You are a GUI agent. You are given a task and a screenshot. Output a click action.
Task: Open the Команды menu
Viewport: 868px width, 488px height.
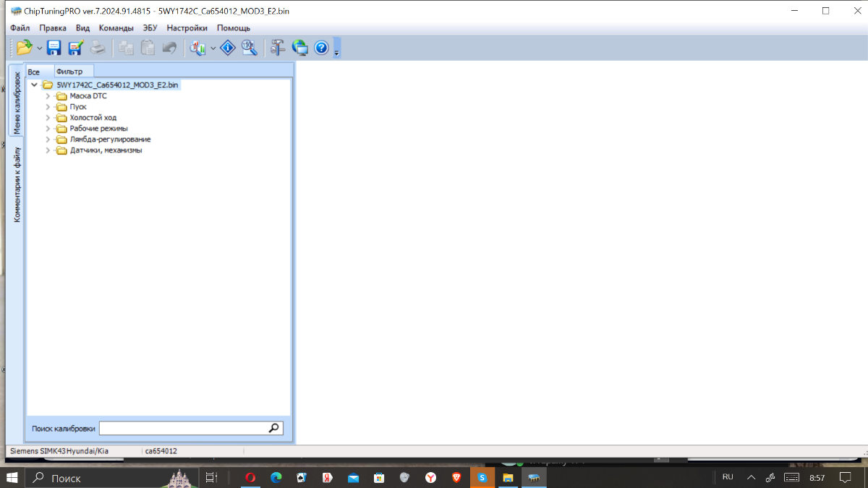[116, 28]
